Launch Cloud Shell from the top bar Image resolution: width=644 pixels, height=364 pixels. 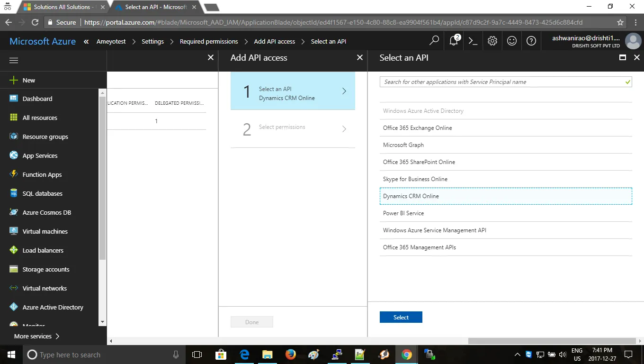pos(473,41)
